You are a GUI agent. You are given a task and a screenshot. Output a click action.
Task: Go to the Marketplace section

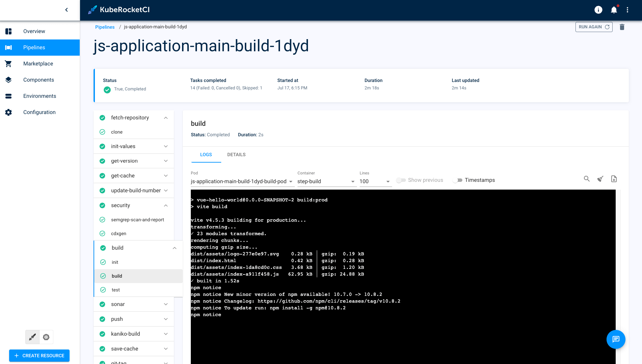(38, 63)
